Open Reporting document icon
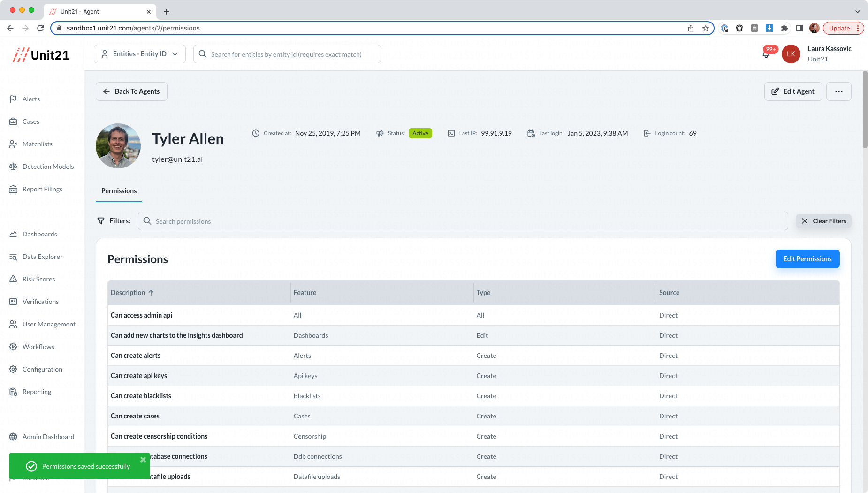This screenshot has width=868, height=493. click(x=13, y=392)
